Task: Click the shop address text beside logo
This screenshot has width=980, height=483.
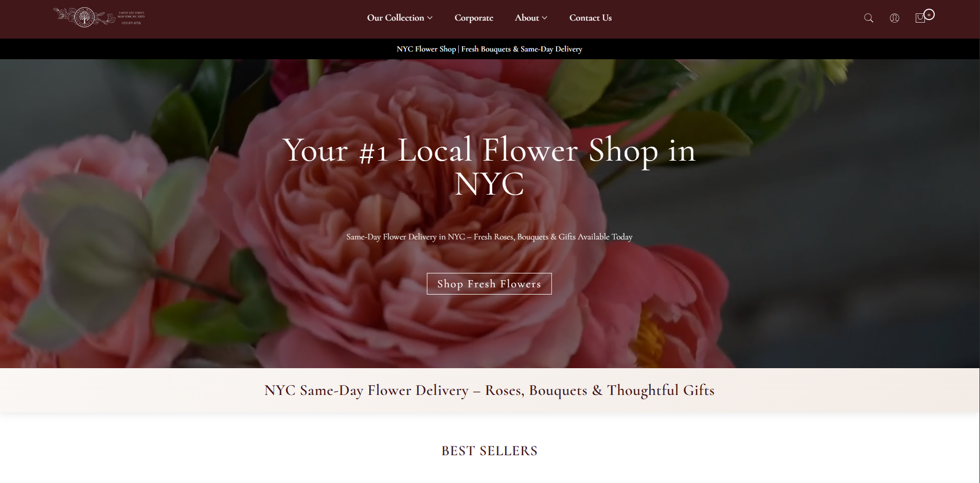Action: point(131,18)
